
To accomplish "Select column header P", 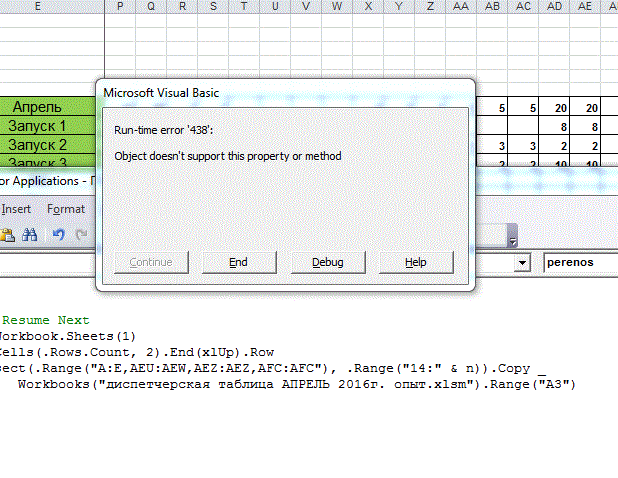I will pos(120,6).
